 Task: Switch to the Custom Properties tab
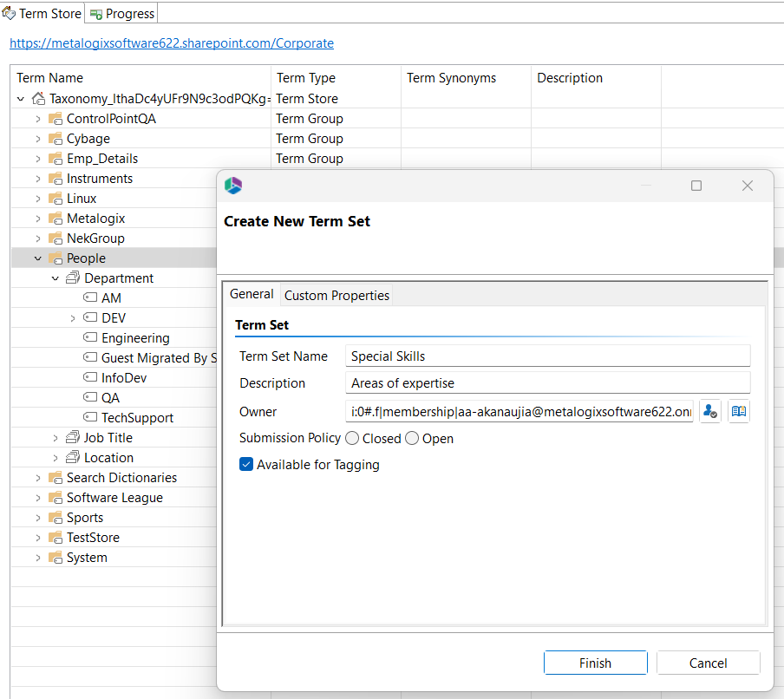tap(336, 296)
